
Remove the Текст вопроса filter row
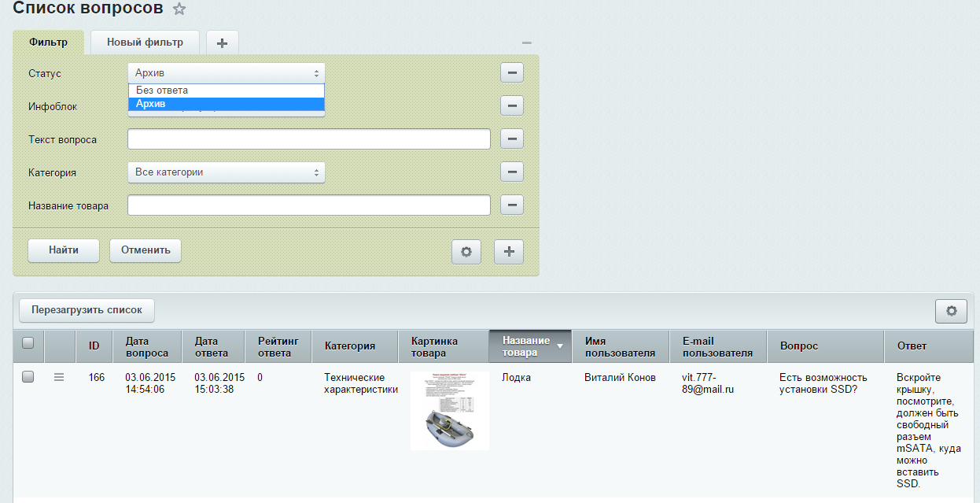point(512,139)
